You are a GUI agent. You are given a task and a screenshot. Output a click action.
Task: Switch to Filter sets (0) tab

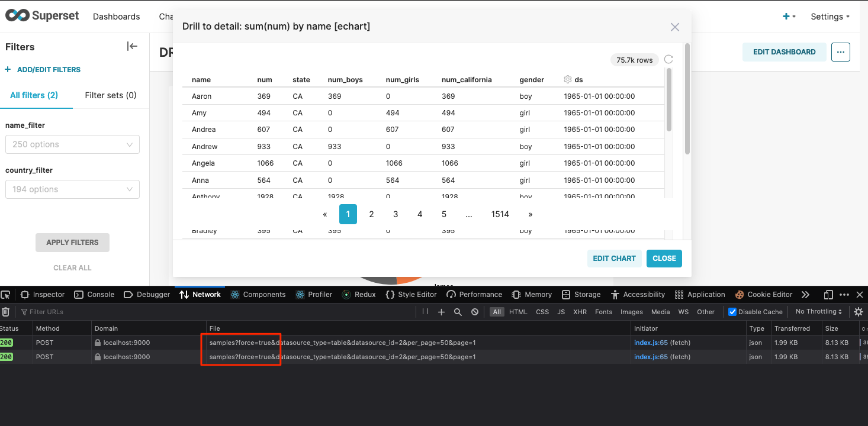(111, 95)
